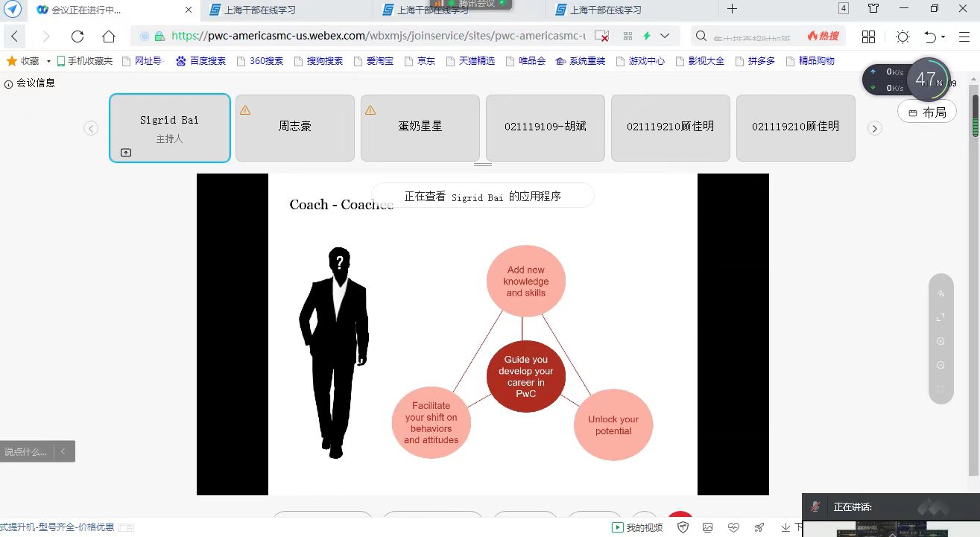Open 我的视频 in the status bar
Image resolution: width=980 pixels, height=537 pixels.
[637, 527]
